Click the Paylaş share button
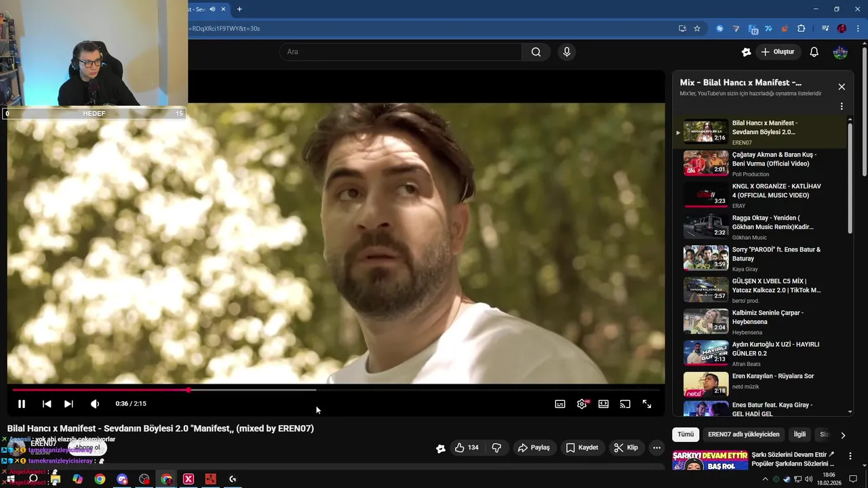 (x=534, y=448)
